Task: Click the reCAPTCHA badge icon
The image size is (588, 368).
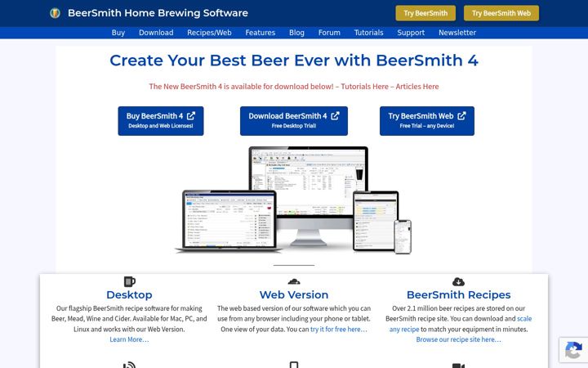Action: click(574, 351)
